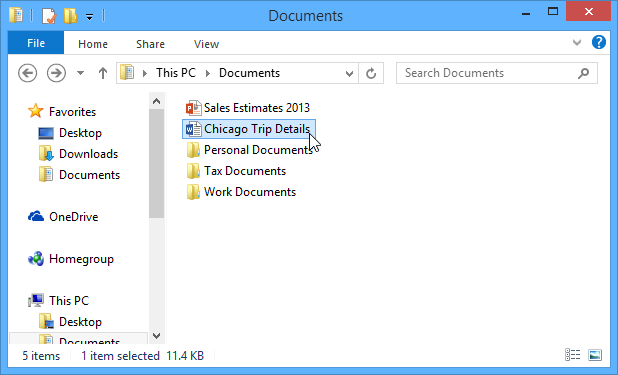Open the recent locations dropdown arrow
This screenshot has height=375, width=618.
tap(80, 73)
